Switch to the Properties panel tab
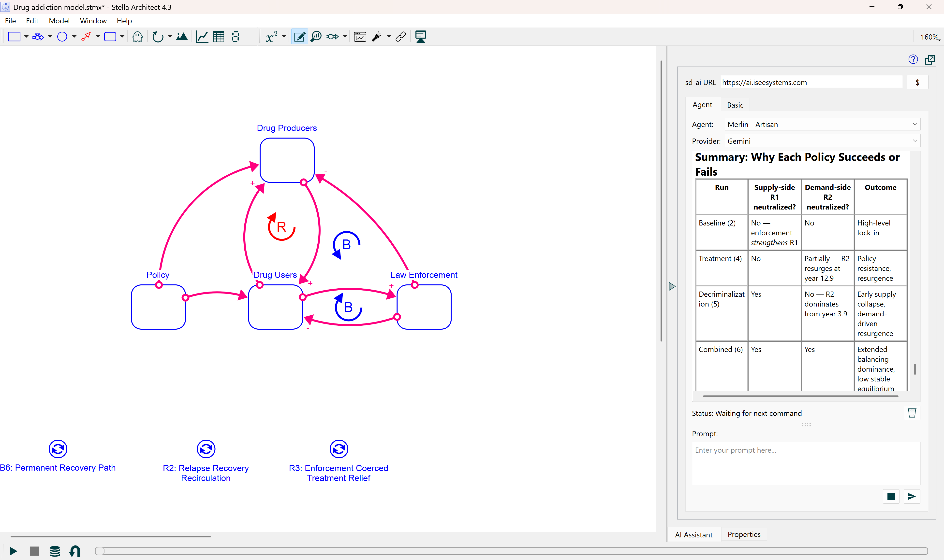Viewport: 944px width, 560px height. click(x=744, y=535)
